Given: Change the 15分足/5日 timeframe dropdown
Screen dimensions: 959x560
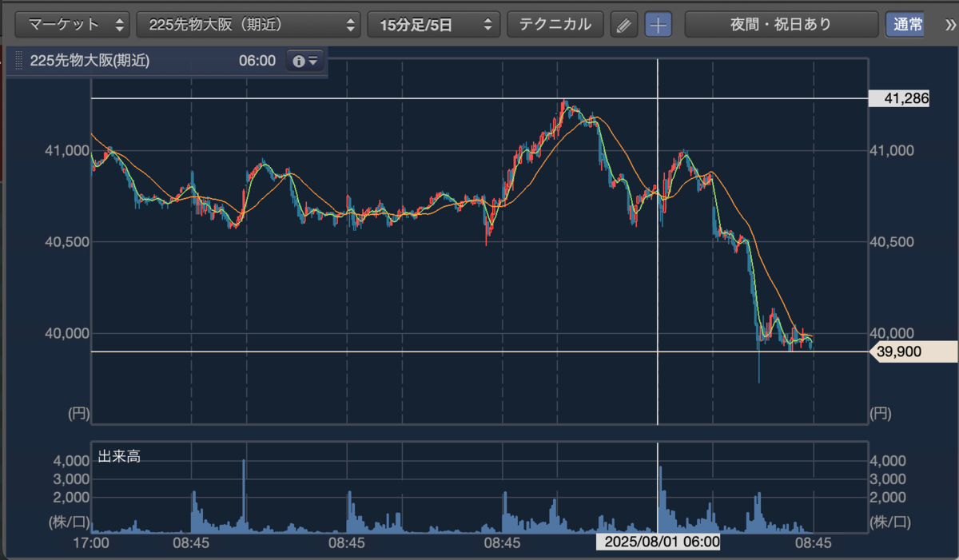Looking at the screenshot, I should tap(434, 24).
